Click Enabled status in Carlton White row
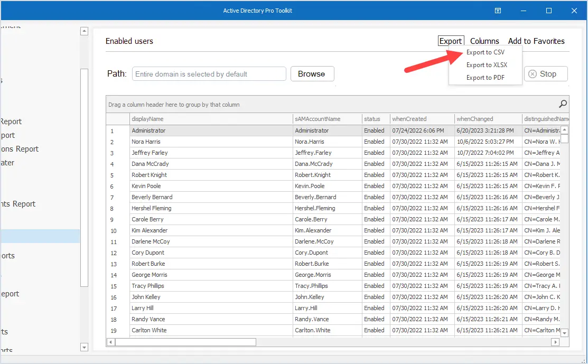588x364 pixels. click(376, 330)
